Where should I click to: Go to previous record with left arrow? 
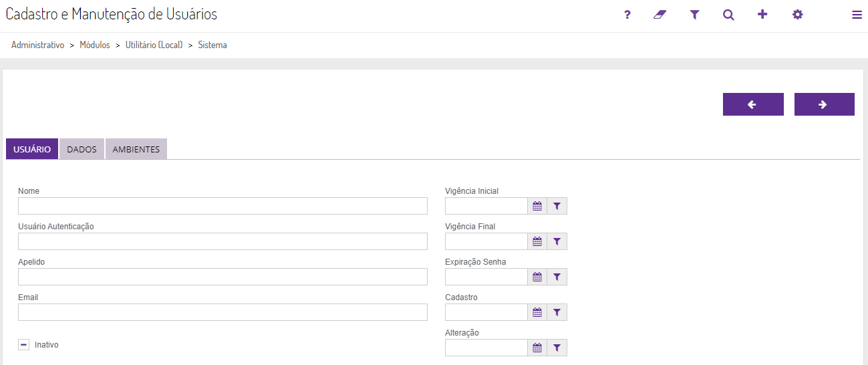(x=753, y=104)
